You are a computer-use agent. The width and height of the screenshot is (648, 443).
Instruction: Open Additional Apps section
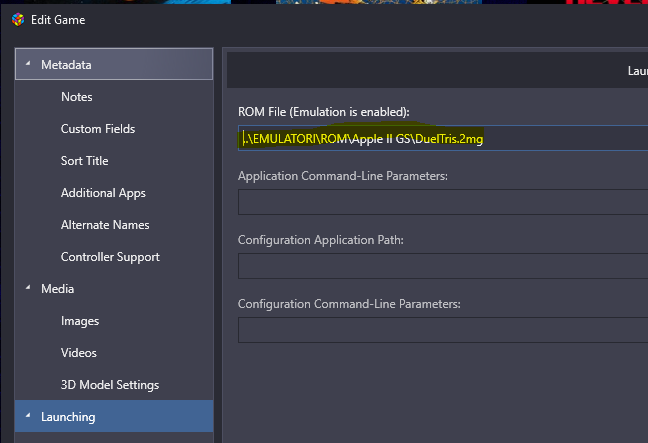(x=103, y=193)
